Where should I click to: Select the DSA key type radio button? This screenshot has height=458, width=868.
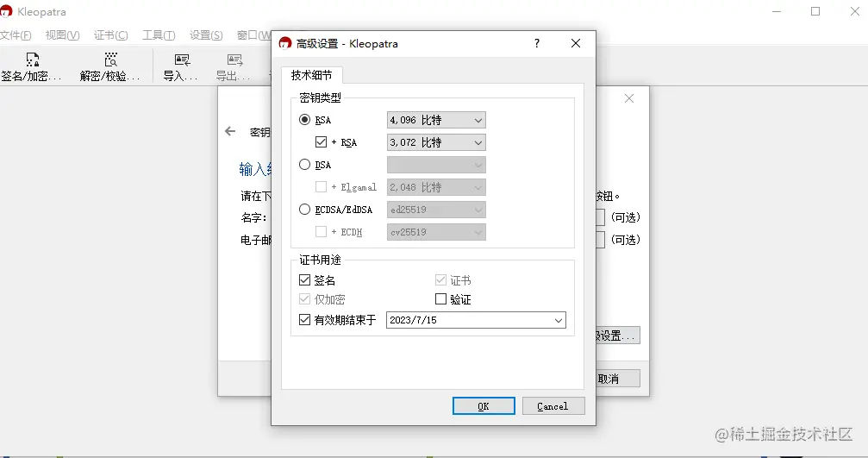pos(304,165)
